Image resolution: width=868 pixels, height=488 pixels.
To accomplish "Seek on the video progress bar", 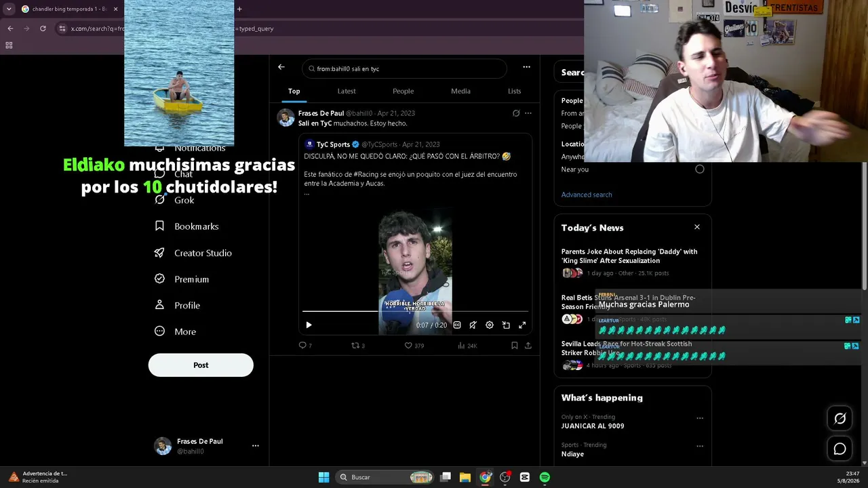I will click(415, 311).
